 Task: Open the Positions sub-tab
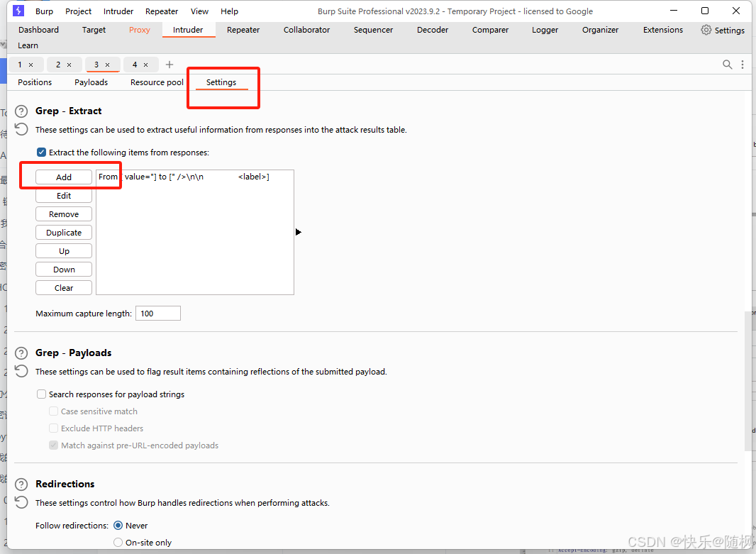coord(35,82)
